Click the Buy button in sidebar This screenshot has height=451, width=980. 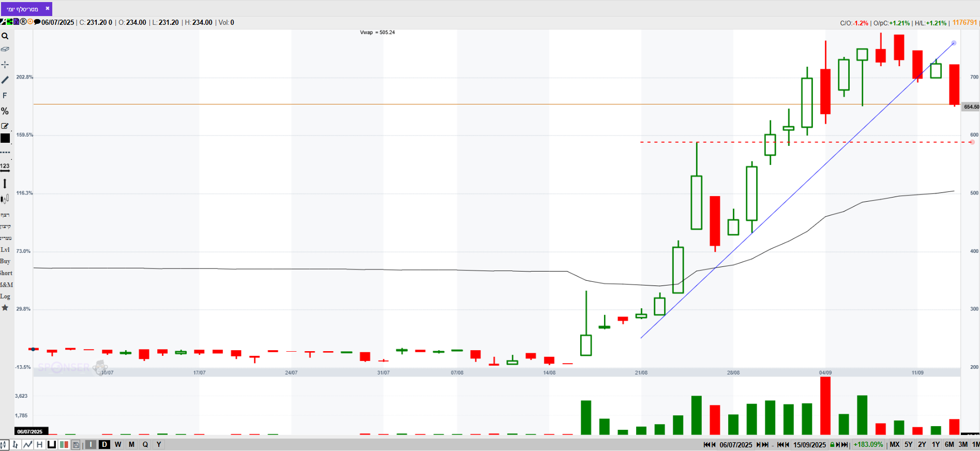tap(5, 261)
